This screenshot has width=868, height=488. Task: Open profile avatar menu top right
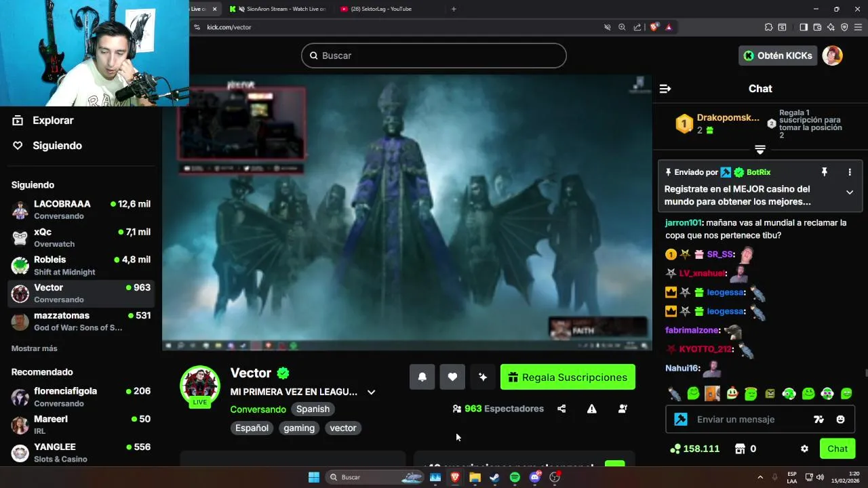click(x=832, y=56)
